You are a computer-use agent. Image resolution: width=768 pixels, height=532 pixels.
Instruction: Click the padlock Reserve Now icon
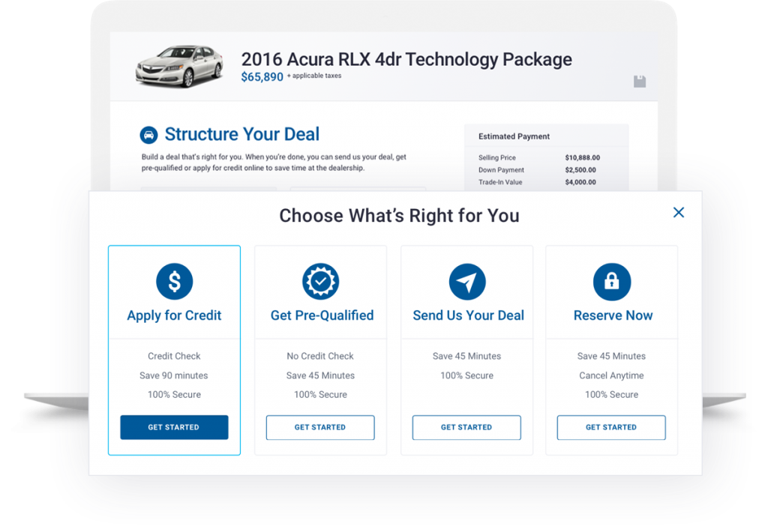[612, 282]
